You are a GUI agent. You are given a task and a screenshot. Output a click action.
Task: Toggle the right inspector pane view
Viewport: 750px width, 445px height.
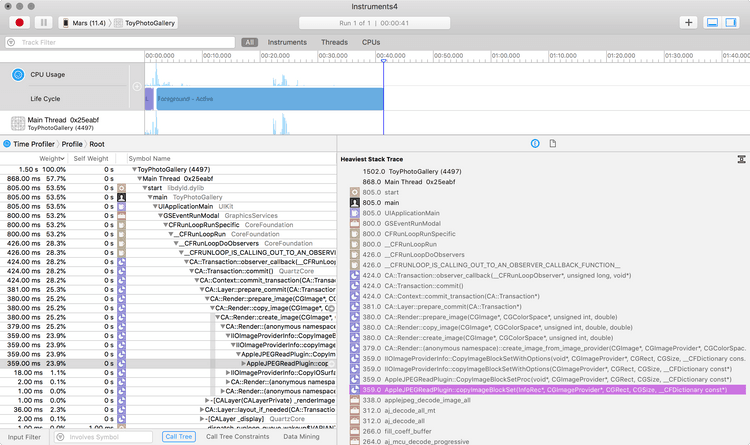(730, 22)
